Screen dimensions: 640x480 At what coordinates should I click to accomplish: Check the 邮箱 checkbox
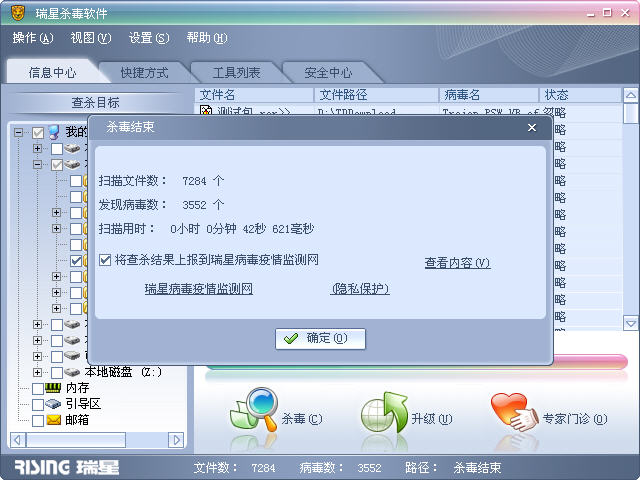pos(38,420)
